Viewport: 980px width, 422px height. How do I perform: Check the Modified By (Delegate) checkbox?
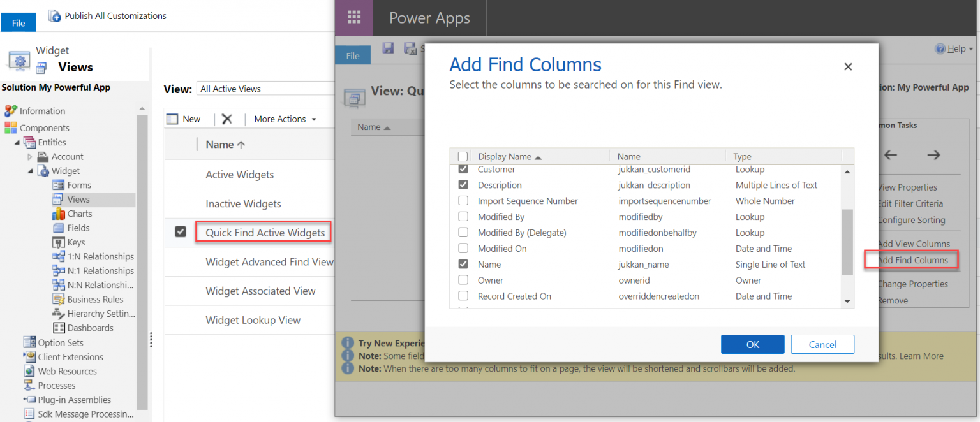(x=463, y=233)
